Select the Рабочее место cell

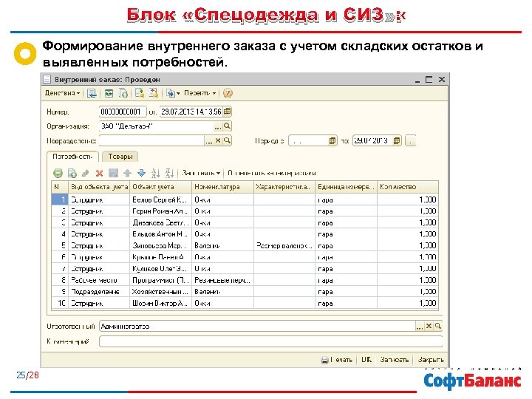[x=99, y=280]
